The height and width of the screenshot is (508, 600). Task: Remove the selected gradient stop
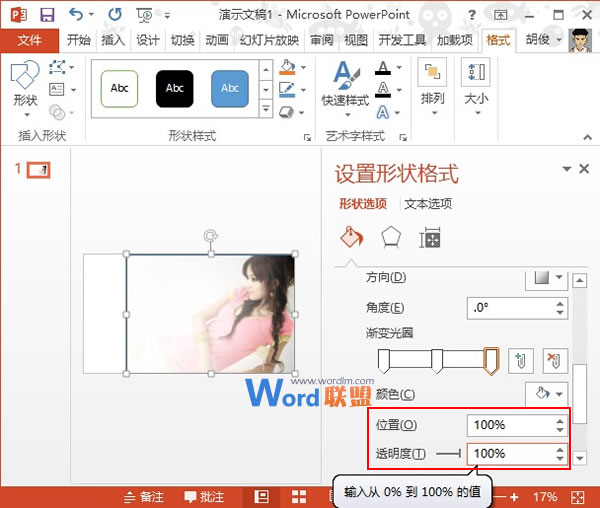click(x=555, y=361)
